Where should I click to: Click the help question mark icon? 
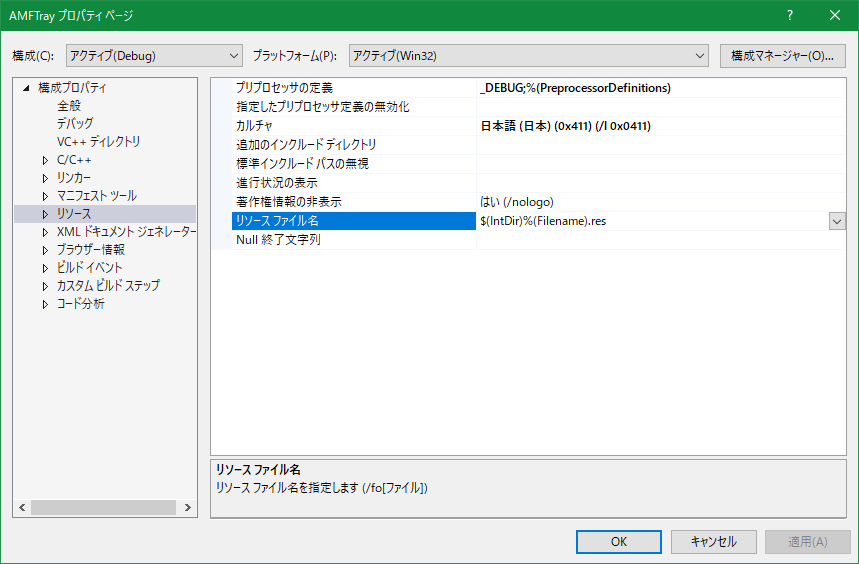click(x=790, y=16)
